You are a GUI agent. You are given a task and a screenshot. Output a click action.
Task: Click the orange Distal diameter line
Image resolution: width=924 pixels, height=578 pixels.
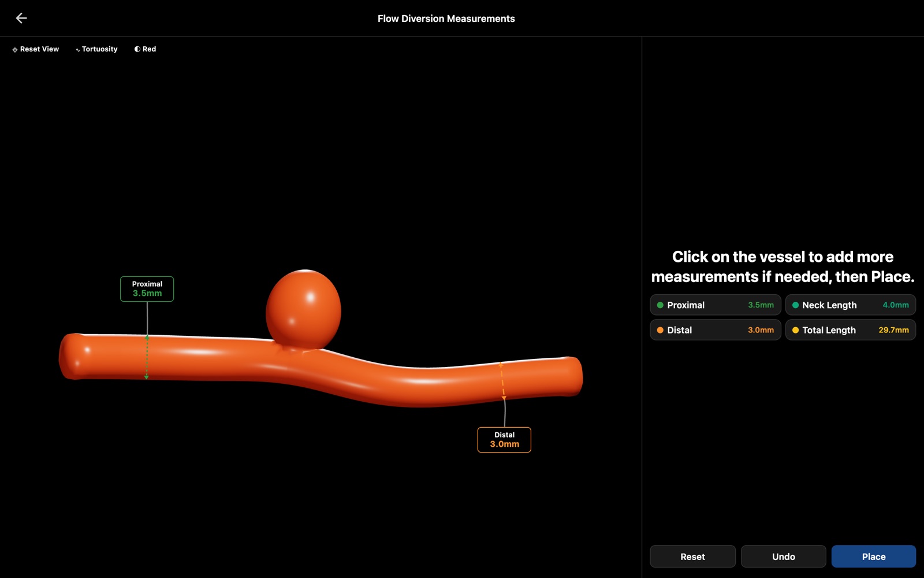pos(502,381)
